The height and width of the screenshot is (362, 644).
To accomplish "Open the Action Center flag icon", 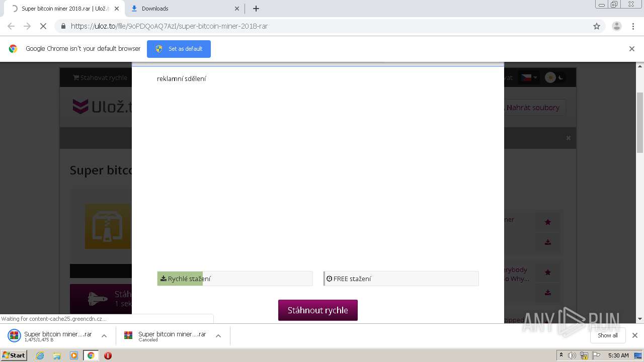I will [596, 355].
